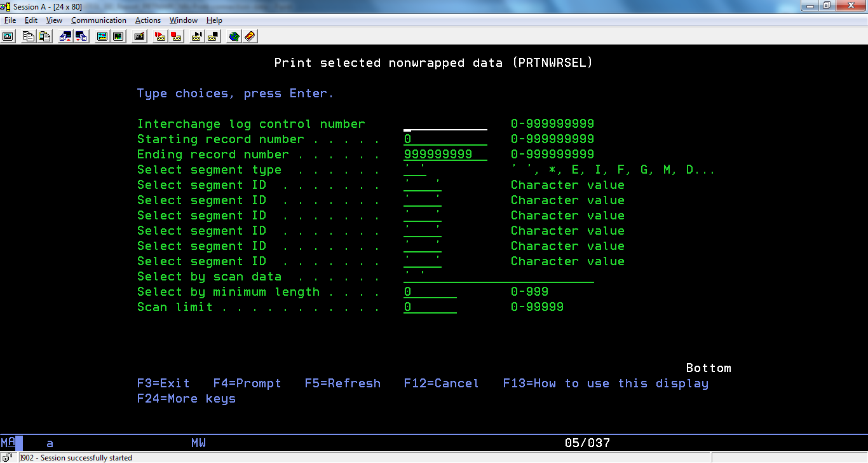
Task: Open the Actions menu
Action: [x=148, y=20]
